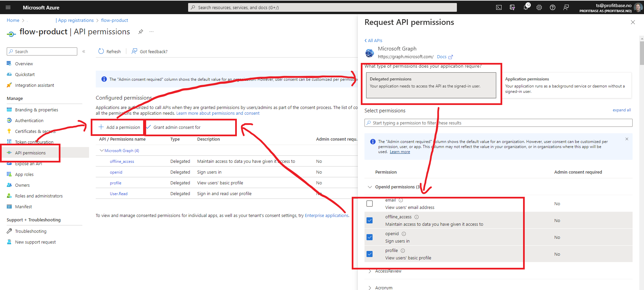
Task: Click checkmark on Grant admin consent
Action: (148, 127)
